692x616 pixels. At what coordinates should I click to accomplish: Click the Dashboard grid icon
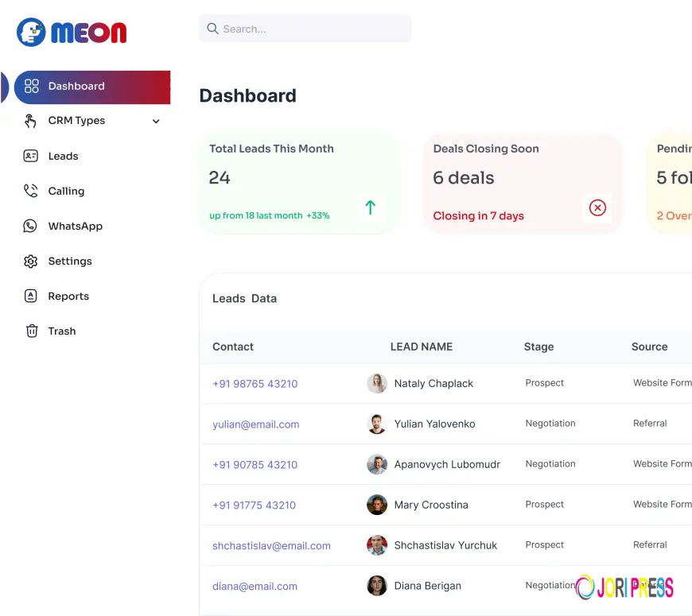[x=32, y=86]
